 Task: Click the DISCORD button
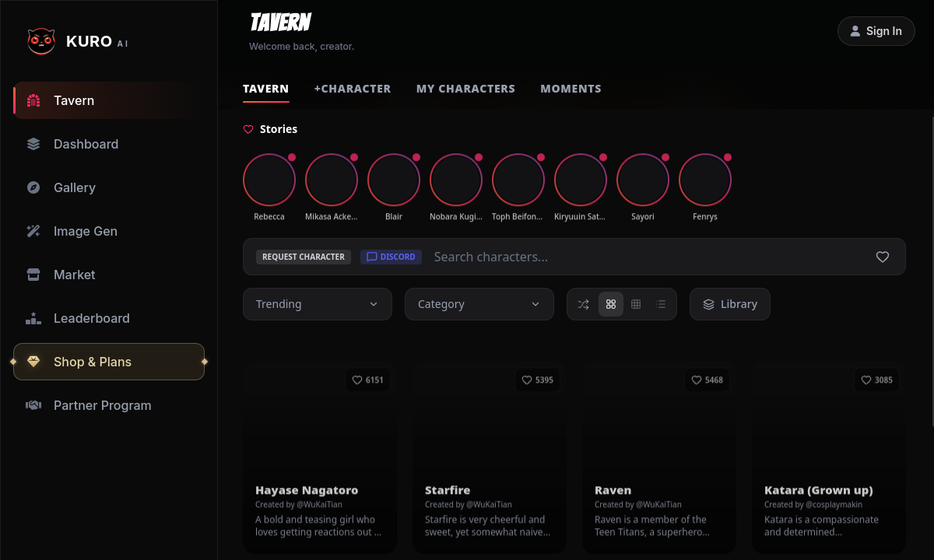coord(391,257)
